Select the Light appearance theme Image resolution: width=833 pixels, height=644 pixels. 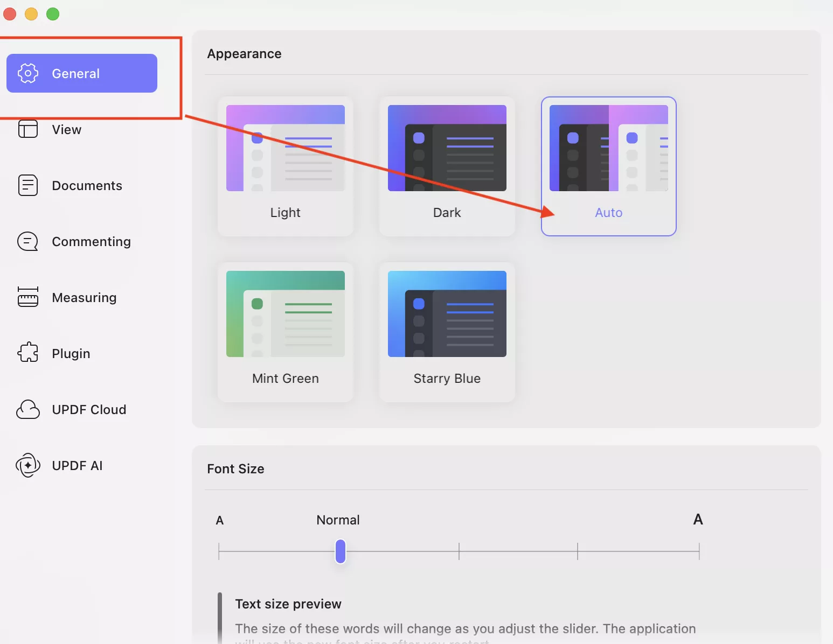286,166
